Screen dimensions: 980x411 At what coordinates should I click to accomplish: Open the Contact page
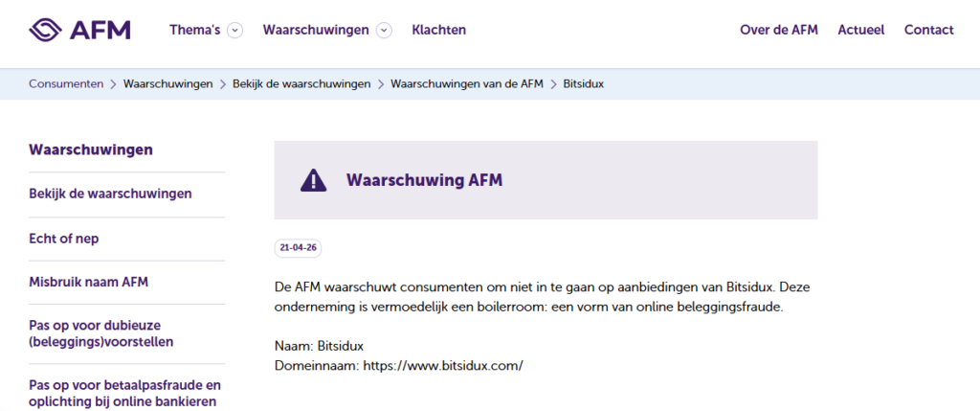point(928,30)
